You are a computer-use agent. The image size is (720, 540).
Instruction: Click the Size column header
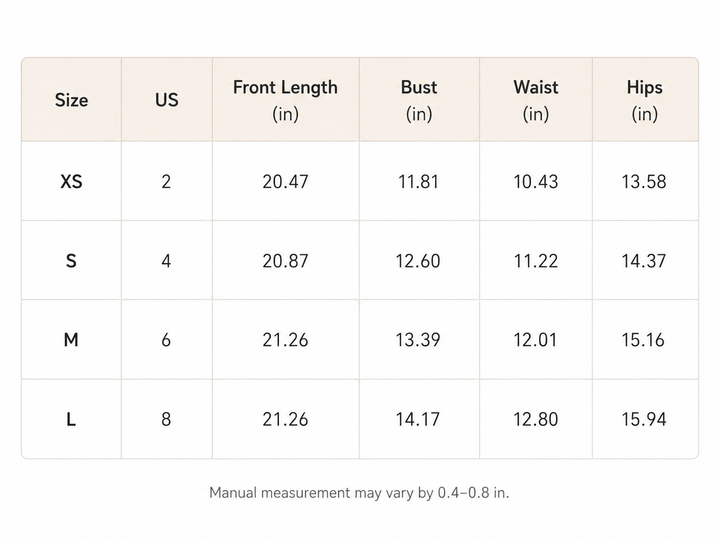point(71,100)
